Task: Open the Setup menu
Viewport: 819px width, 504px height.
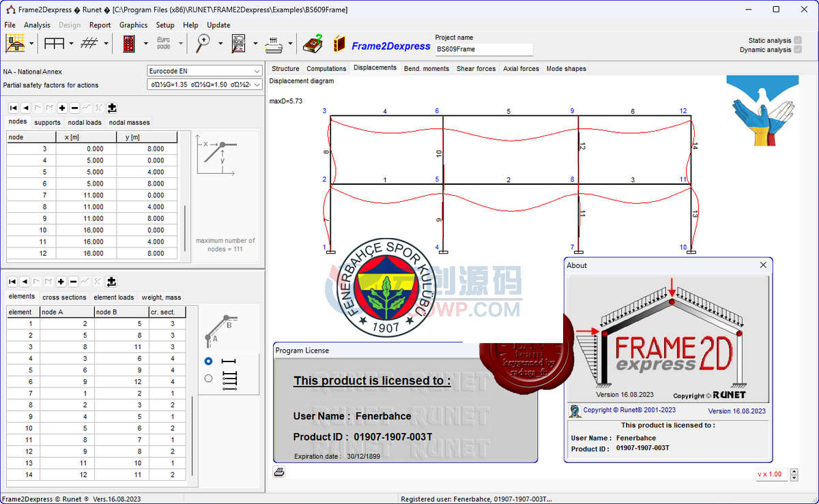Action: 165,25
